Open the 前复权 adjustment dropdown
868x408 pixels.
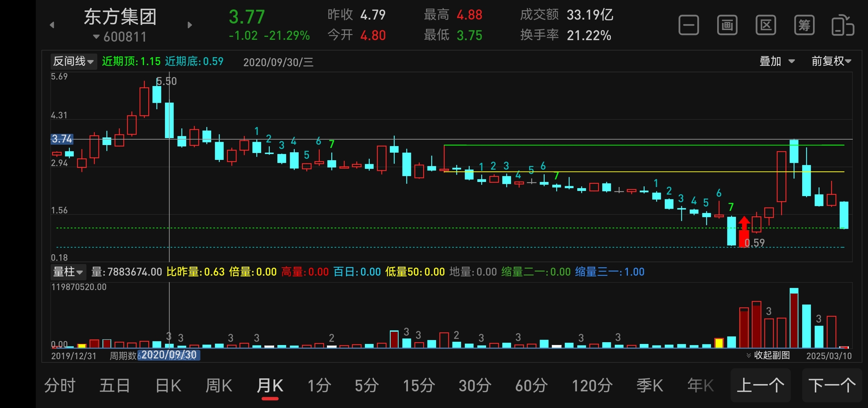(x=831, y=61)
